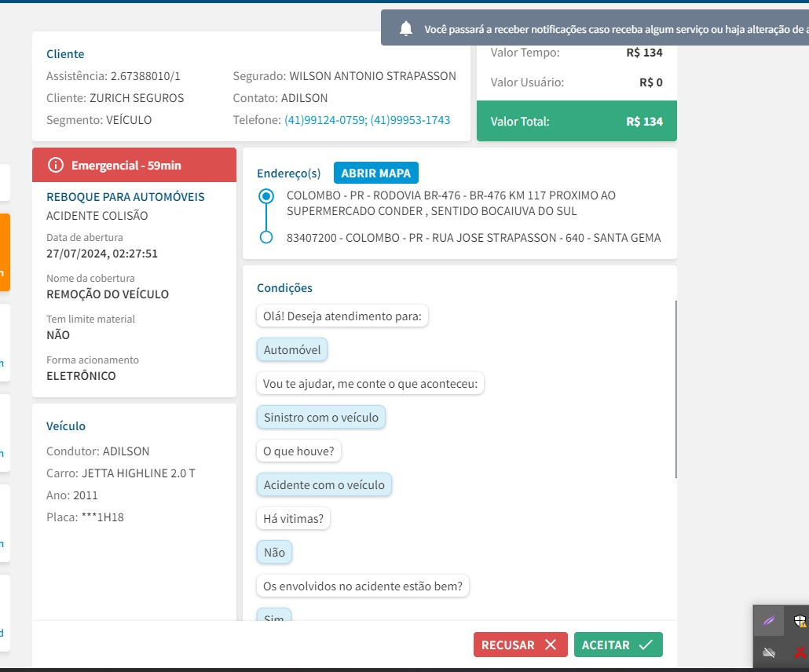Viewport: 809px width, 672px height.
Task: Accept the service with ACEITAR
Action: click(x=618, y=645)
